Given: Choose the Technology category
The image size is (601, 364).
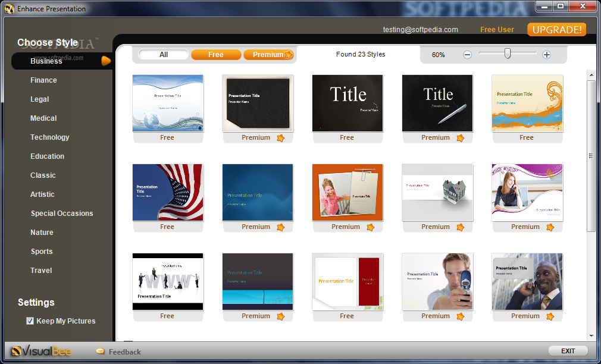Looking at the screenshot, I should coord(49,137).
